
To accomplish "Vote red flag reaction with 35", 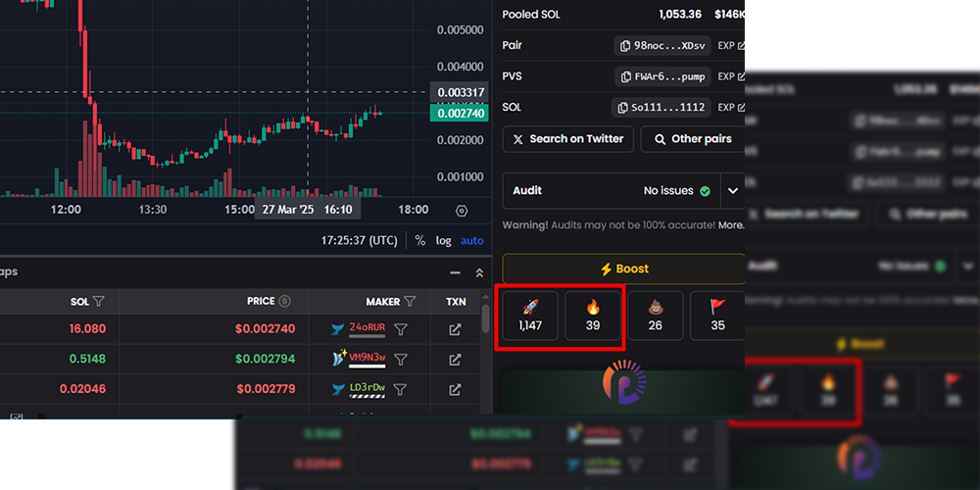I will 717,316.
